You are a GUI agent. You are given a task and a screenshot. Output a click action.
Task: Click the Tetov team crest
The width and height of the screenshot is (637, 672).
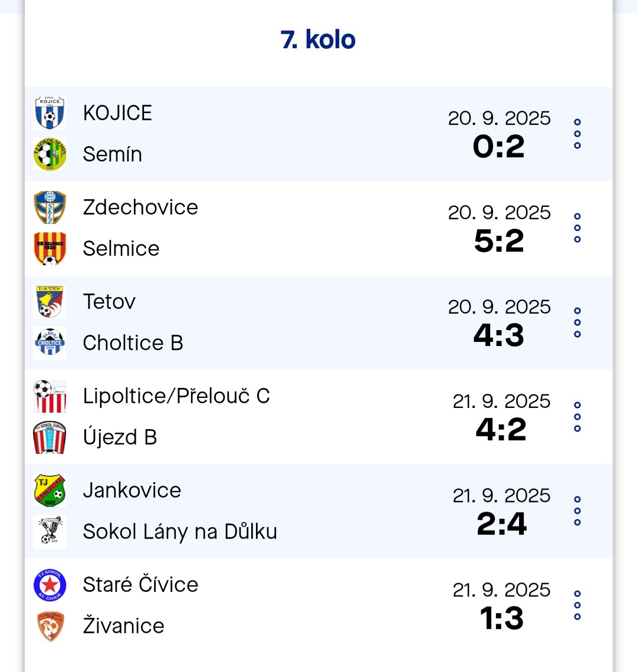[50, 302]
